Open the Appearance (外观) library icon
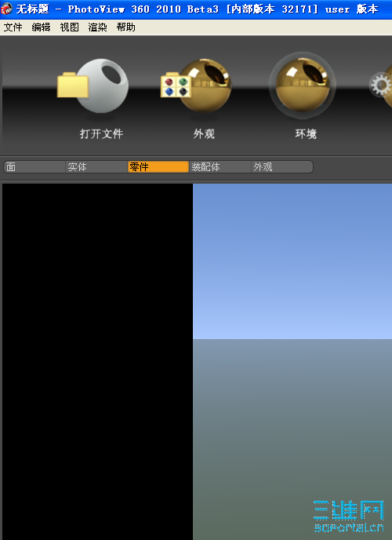The image size is (392, 540). pyautogui.click(x=196, y=86)
